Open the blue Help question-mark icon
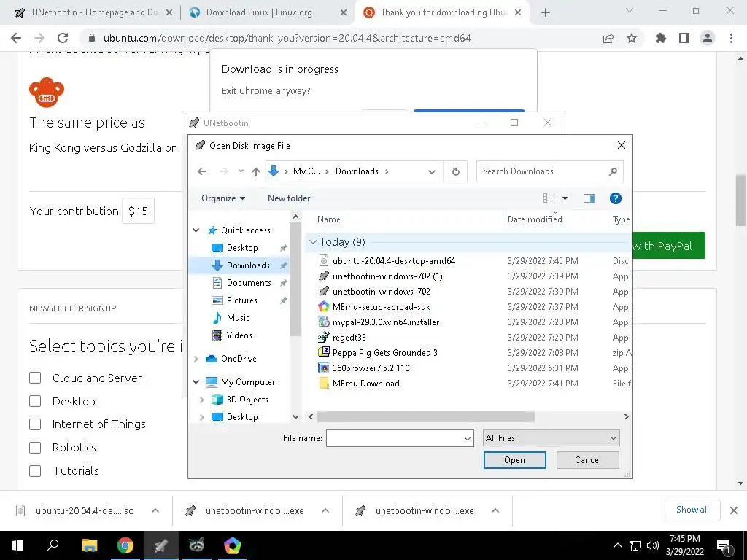 [615, 198]
